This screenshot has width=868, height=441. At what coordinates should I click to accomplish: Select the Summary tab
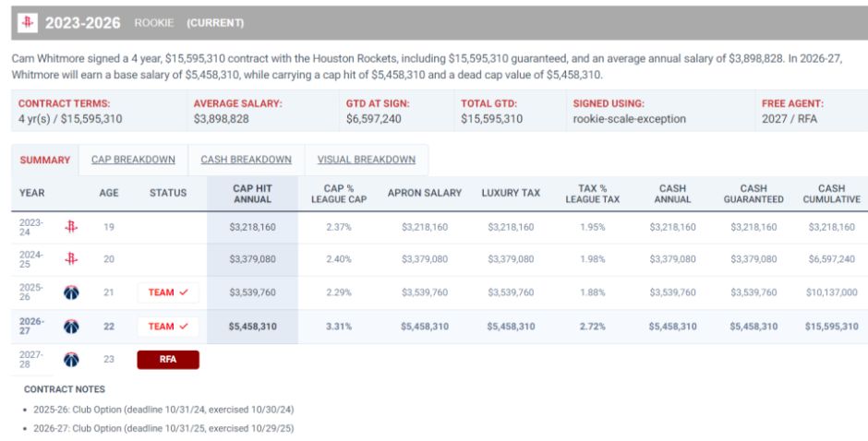tap(45, 160)
